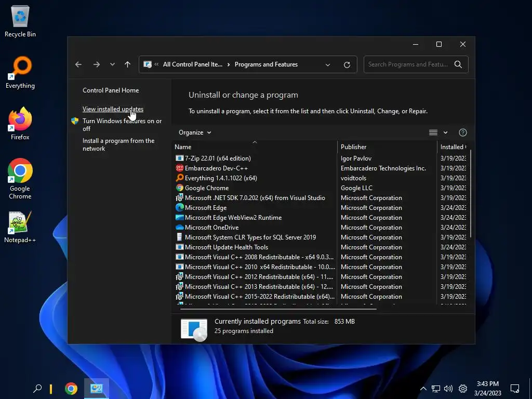This screenshot has height=399, width=532.
Task: Click Install a program from the network
Action: (118, 144)
